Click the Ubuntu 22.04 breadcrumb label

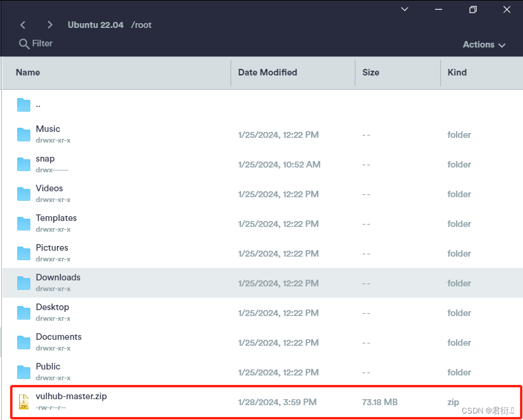[x=96, y=25]
